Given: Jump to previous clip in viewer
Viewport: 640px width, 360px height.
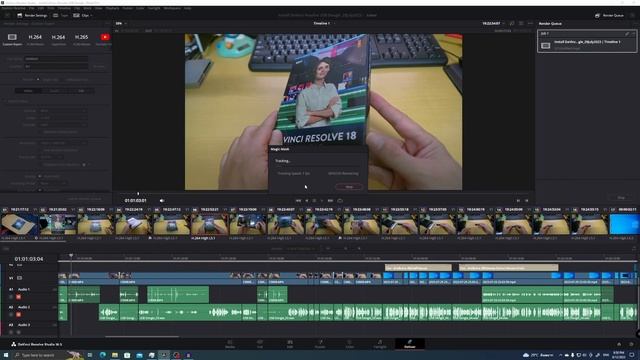Looking at the screenshot, I should pos(518,200).
